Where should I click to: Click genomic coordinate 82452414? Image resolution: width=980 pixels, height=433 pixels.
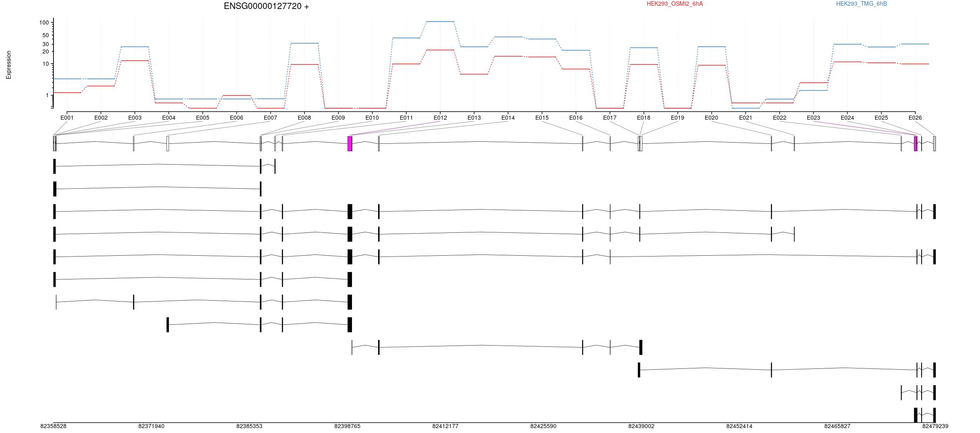[739, 426]
